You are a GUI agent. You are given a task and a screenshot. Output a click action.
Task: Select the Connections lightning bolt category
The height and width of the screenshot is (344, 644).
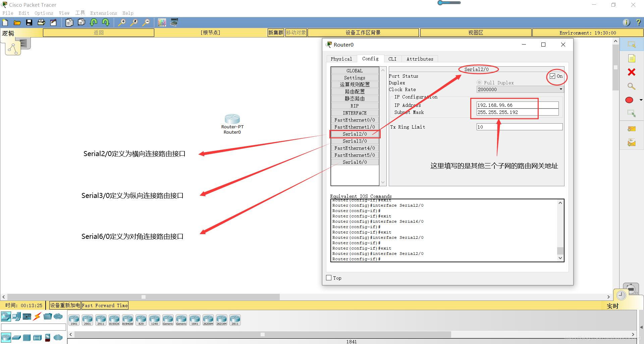tap(37, 316)
